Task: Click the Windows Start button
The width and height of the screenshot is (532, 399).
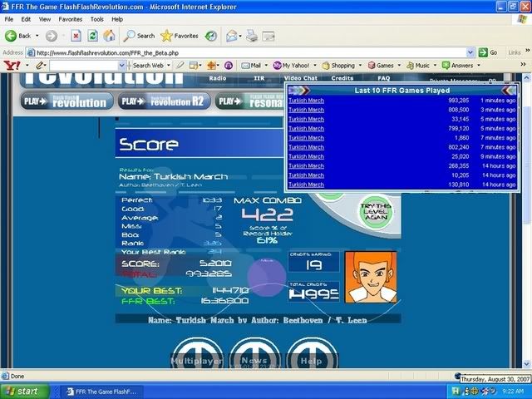Action: 22,391
